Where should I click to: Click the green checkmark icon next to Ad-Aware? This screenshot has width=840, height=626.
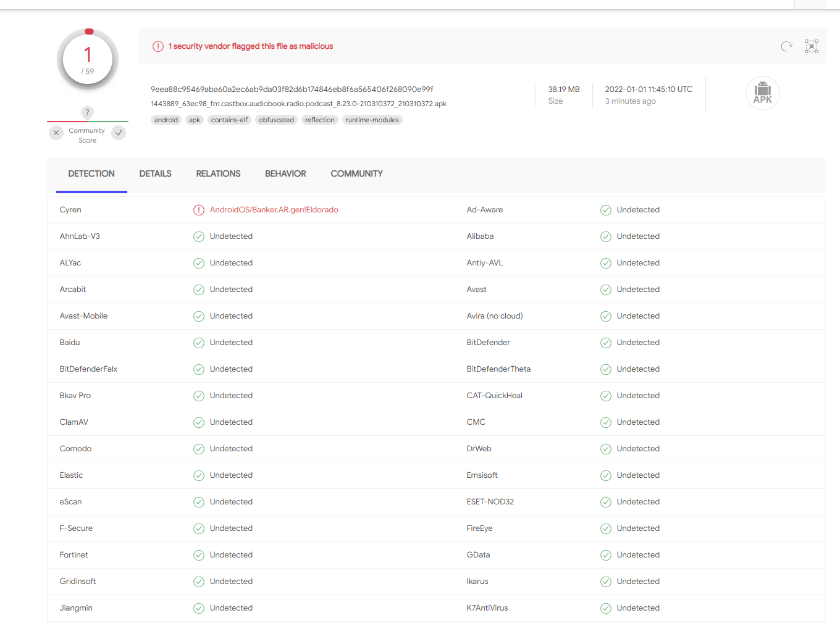(x=605, y=210)
